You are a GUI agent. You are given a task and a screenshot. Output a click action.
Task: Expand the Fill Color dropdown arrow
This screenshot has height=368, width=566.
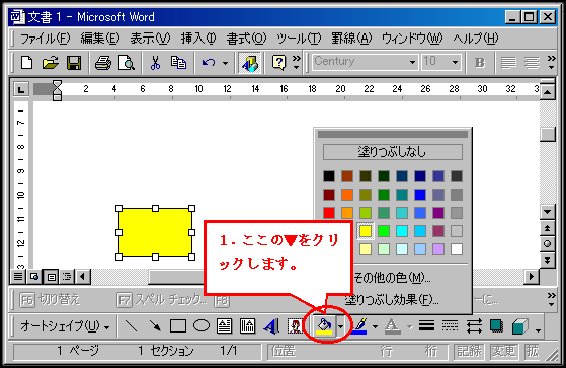pos(341,326)
